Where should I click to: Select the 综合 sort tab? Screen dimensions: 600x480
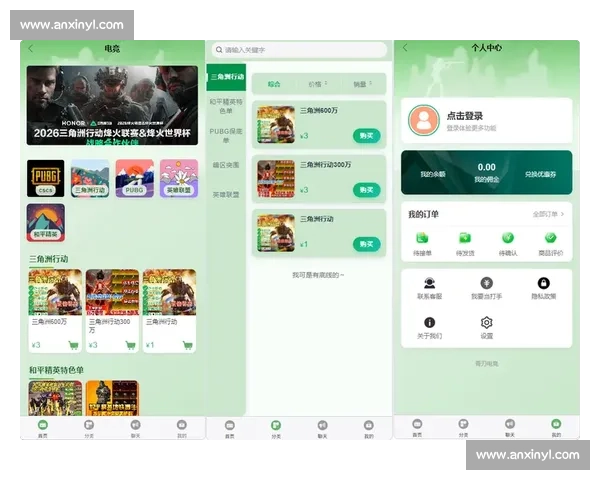tap(274, 84)
